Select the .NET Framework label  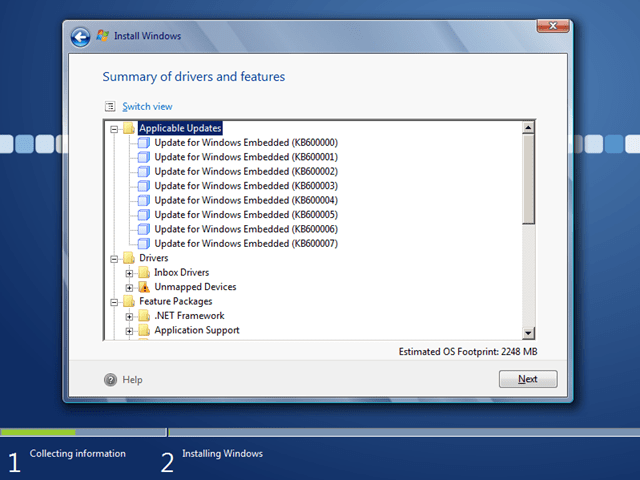(x=189, y=316)
